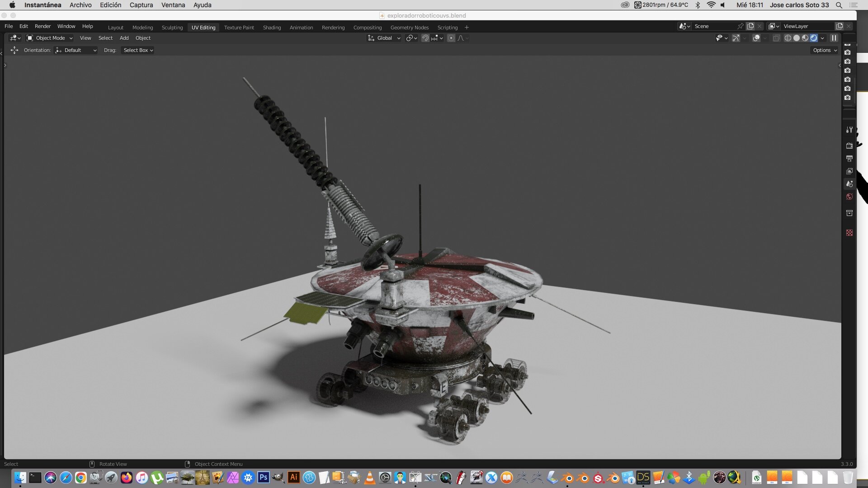Pause the viewport render preview
Screen dimensions: 868x488
[x=834, y=38]
